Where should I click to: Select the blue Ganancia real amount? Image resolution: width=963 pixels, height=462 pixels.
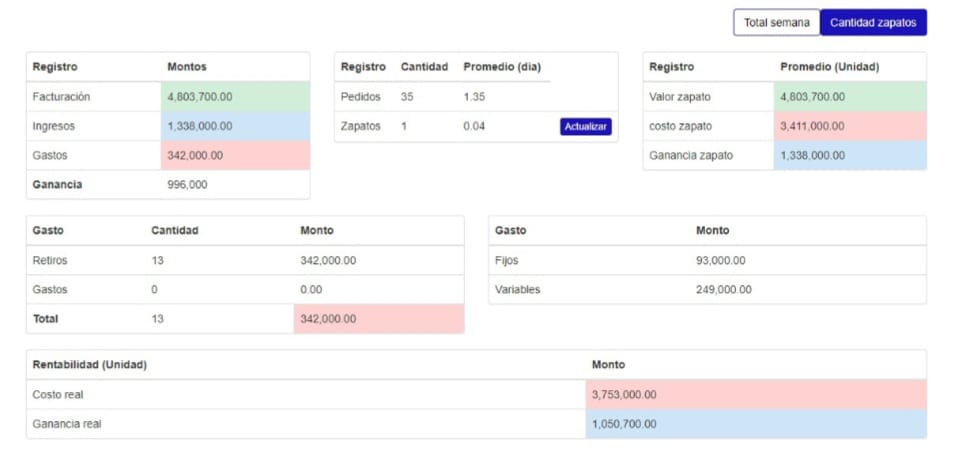tap(755, 424)
